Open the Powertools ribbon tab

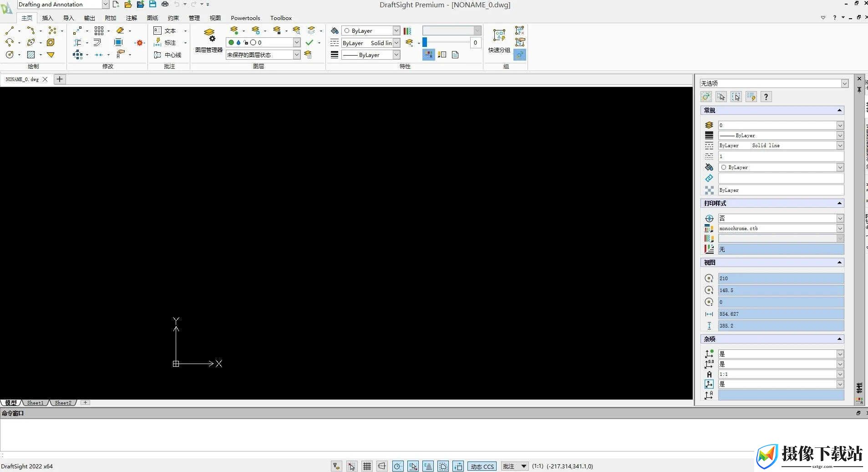click(245, 18)
